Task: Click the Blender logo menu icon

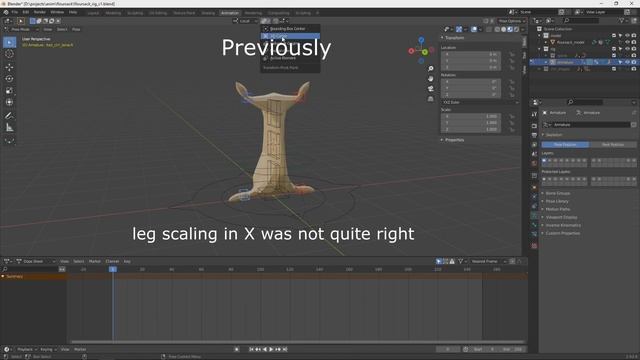Action: (6, 12)
